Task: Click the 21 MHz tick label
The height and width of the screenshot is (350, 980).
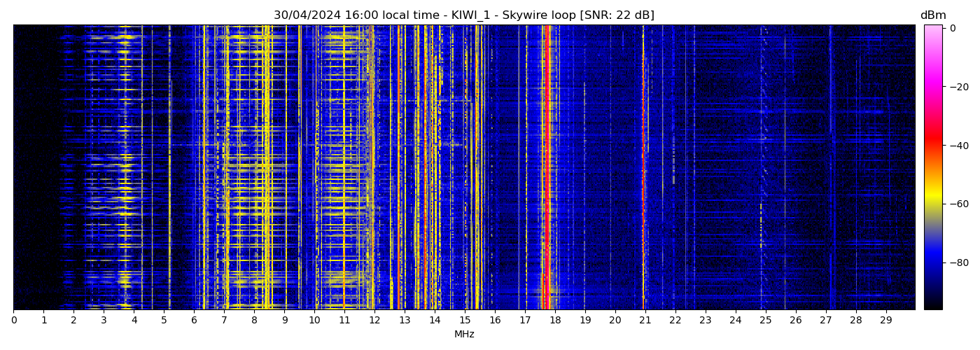Action: [645, 320]
